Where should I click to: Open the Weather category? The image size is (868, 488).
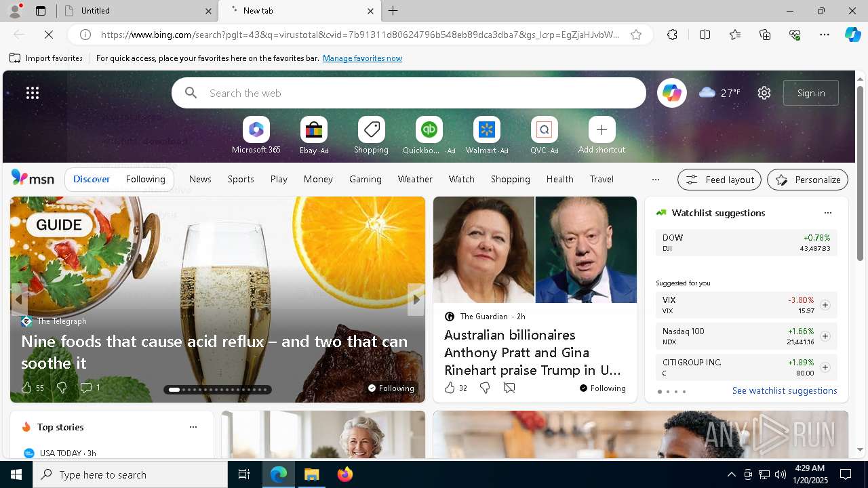(x=415, y=179)
